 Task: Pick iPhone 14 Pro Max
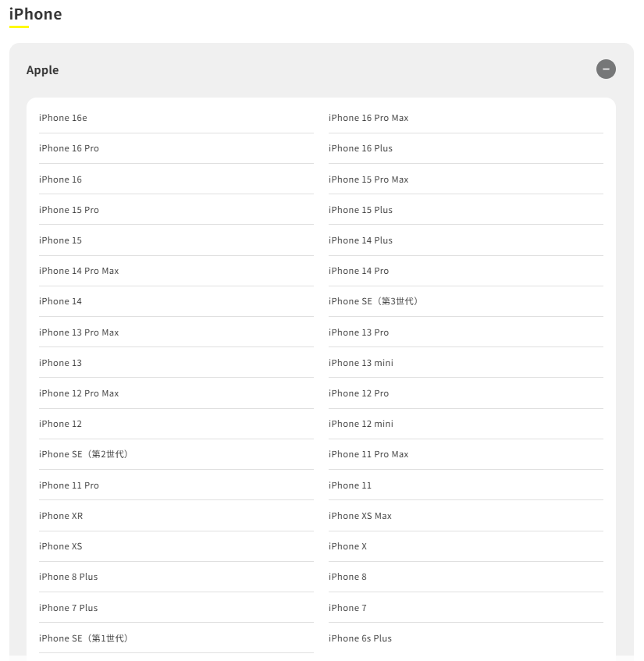point(78,271)
